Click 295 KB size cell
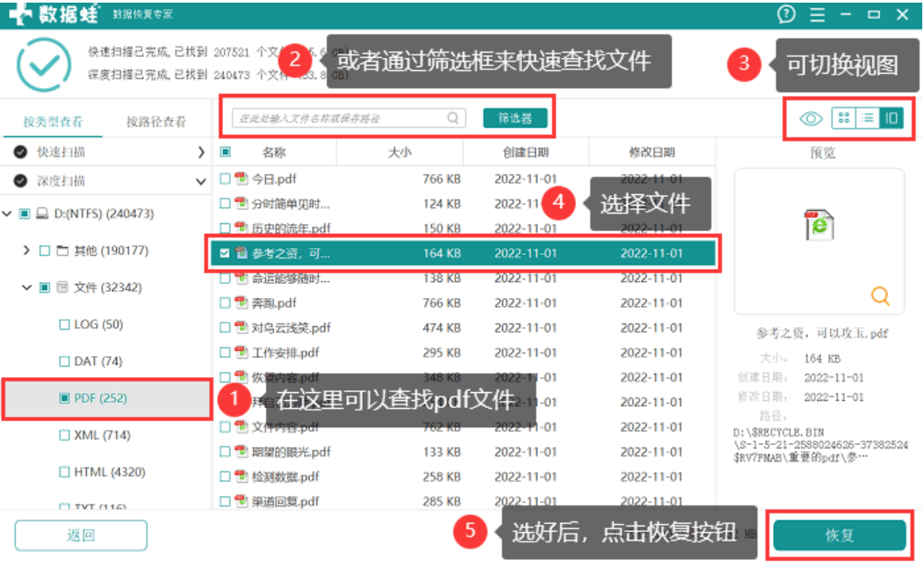Screen dimensions: 924x567 (x=442, y=353)
